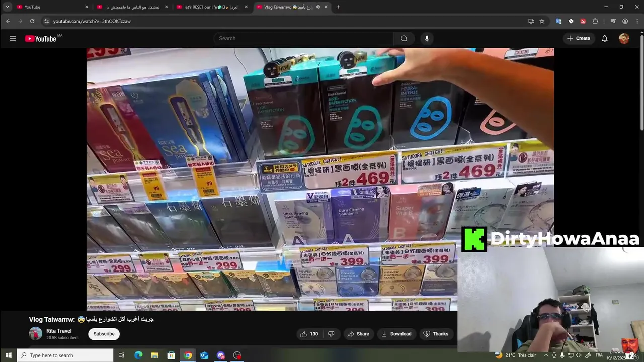This screenshot has height=362, width=644.
Task: Switch to the let's RESET our life tab
Action: click(x=212, y=7)
